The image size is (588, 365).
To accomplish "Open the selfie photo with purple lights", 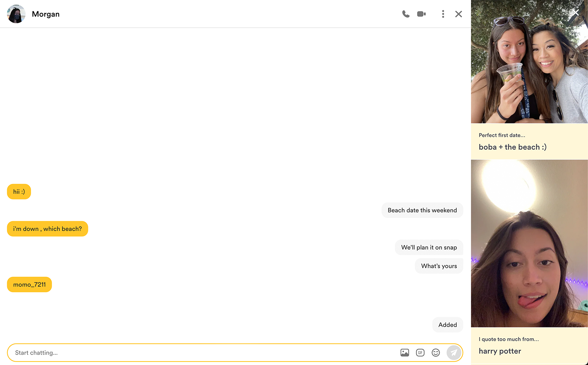I will [x=529, y=244].
